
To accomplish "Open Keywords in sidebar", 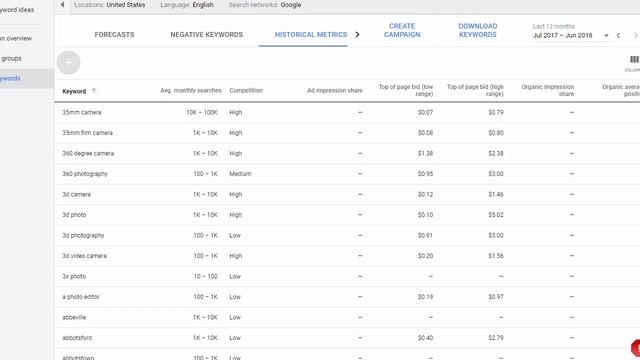I will pos(10,78).
